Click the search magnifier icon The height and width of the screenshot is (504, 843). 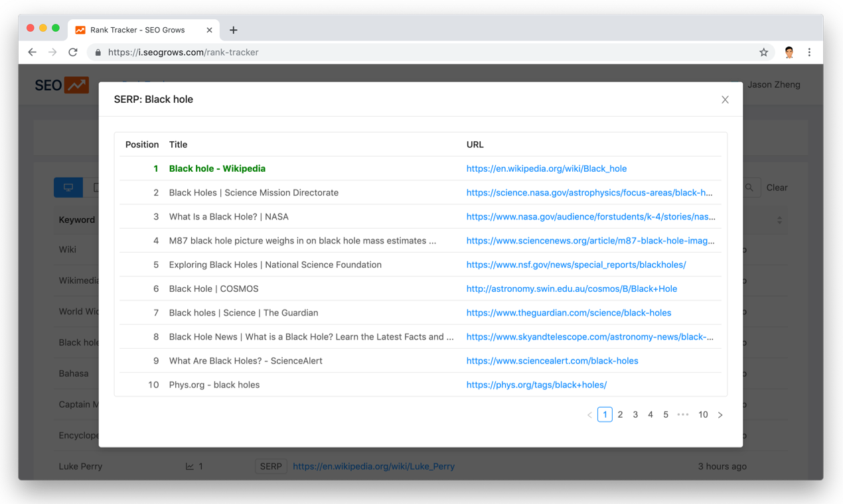749,187
